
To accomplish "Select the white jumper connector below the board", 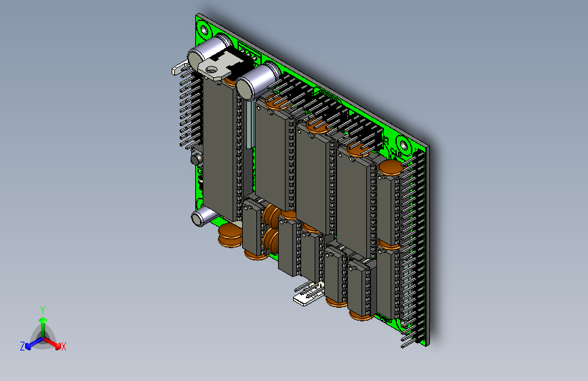I will coord(309,294).
